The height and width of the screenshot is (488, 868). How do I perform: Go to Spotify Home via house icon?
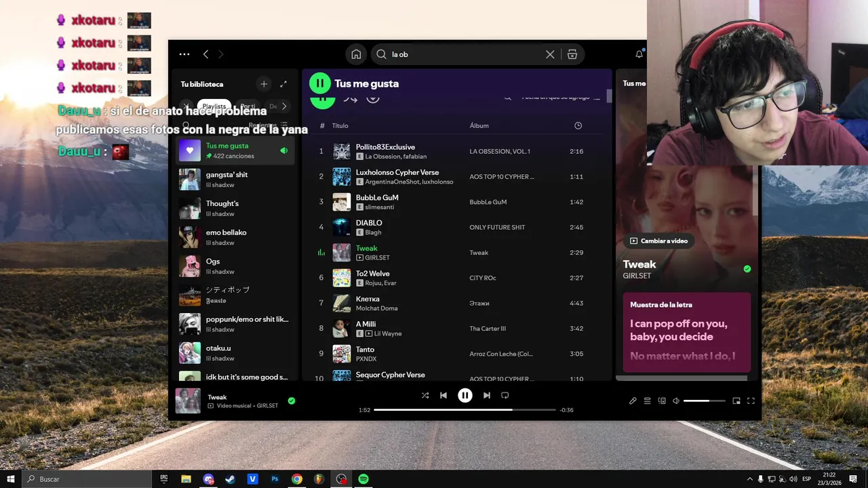[356, 54]
